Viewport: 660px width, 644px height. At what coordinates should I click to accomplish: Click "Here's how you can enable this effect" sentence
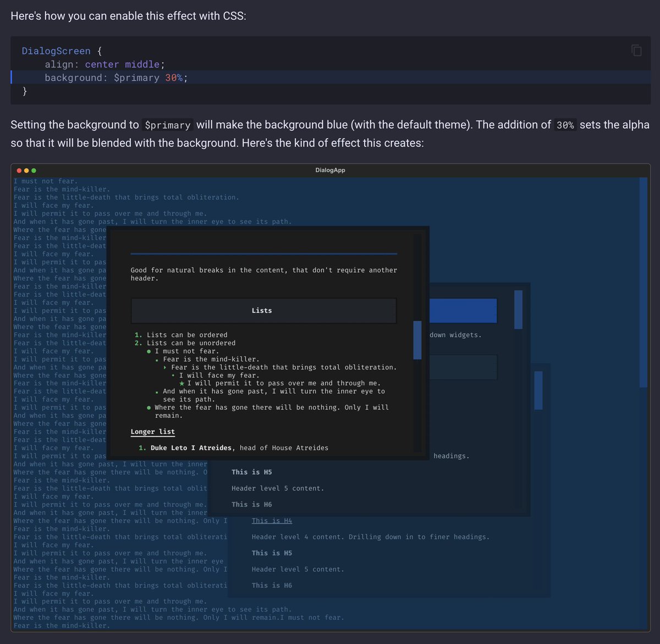[128, 16]
